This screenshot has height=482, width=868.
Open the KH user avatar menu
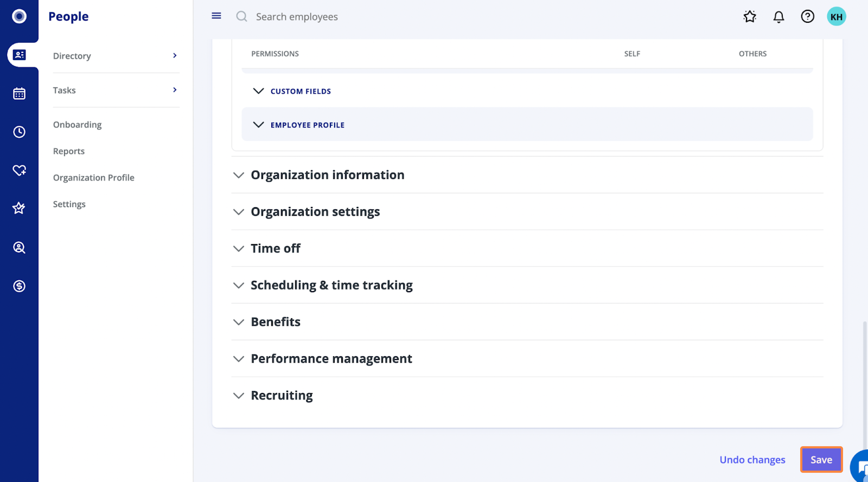click(836, 17)
